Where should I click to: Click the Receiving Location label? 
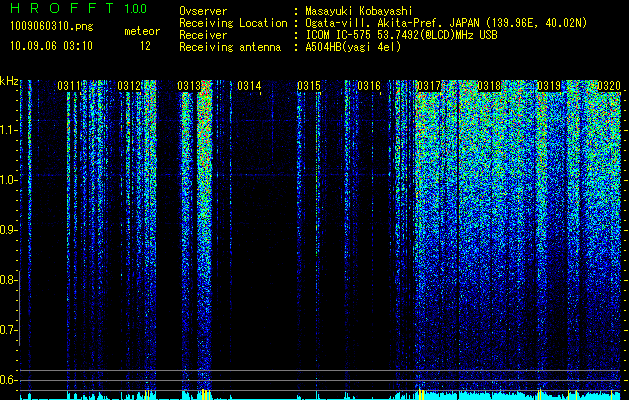pyautogui.click(x=233, y=23)
